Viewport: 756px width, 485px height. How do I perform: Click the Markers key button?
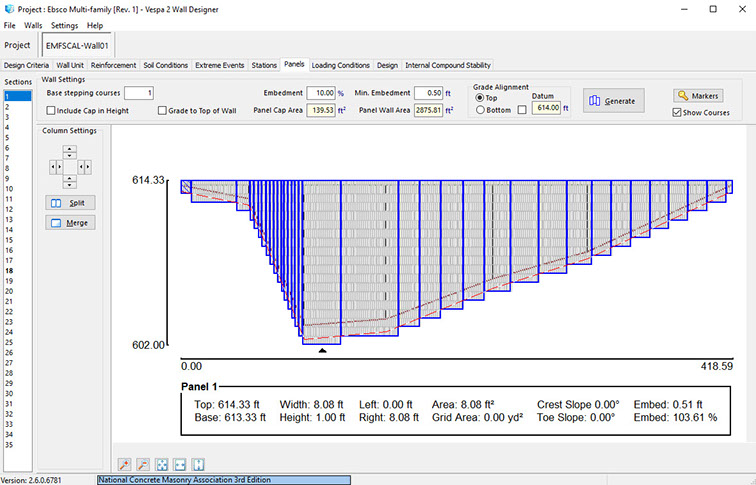point(697,95)
